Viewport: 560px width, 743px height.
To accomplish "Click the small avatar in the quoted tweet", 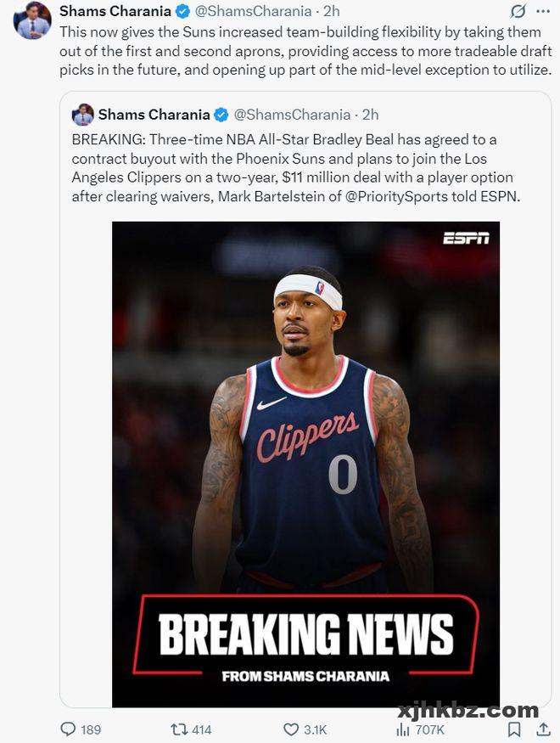I will click(x=83, y=114).
